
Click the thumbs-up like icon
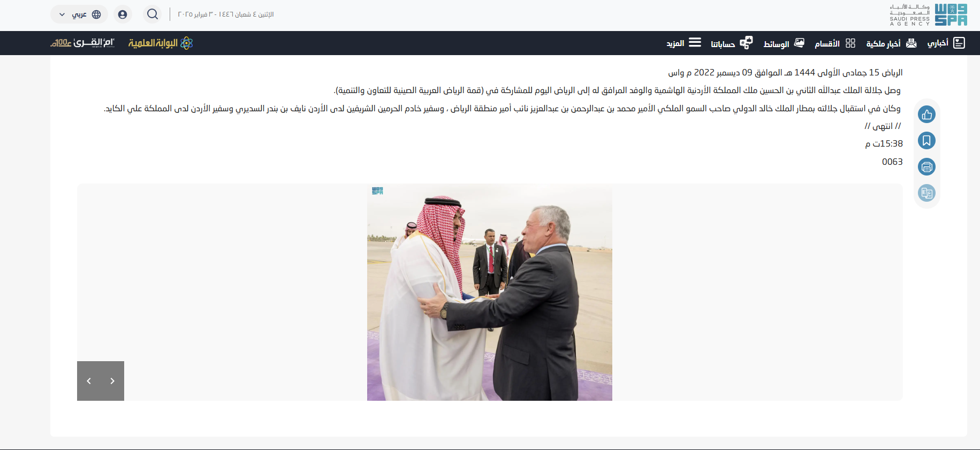click(x=926, y=115)
